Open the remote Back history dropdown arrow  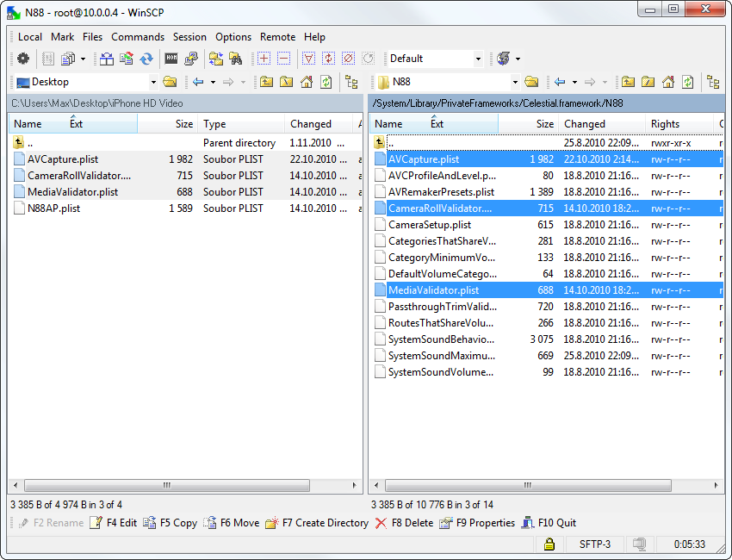[574, 82]
